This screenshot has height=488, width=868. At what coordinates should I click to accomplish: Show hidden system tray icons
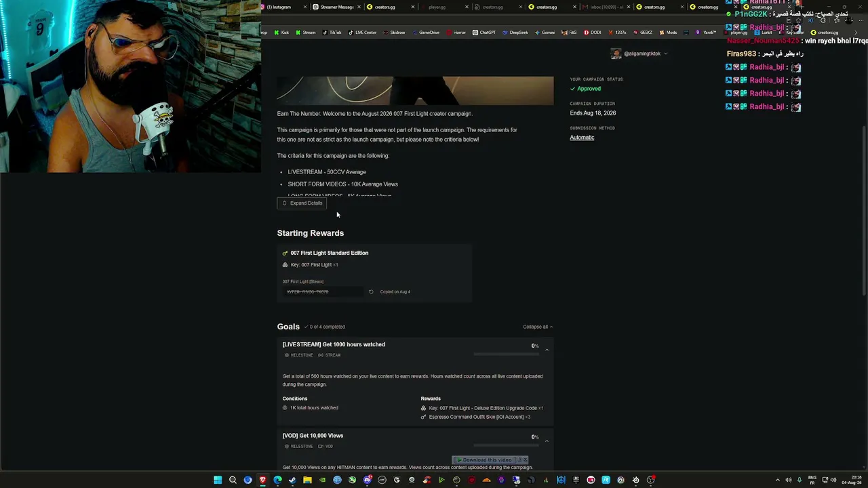778,480
